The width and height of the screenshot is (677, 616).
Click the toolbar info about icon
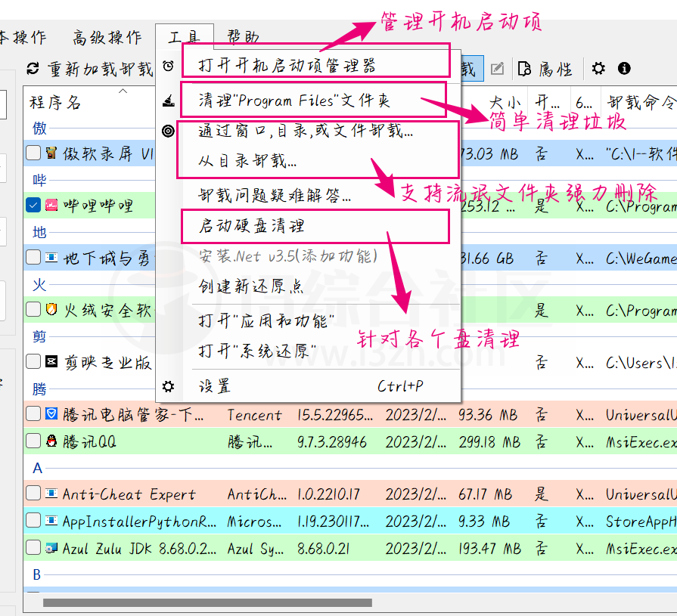tap(624, 68)
